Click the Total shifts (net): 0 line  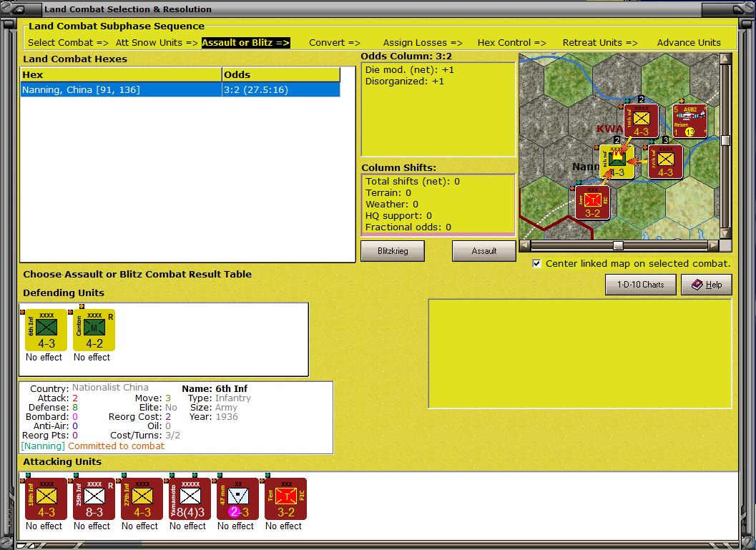413,182
